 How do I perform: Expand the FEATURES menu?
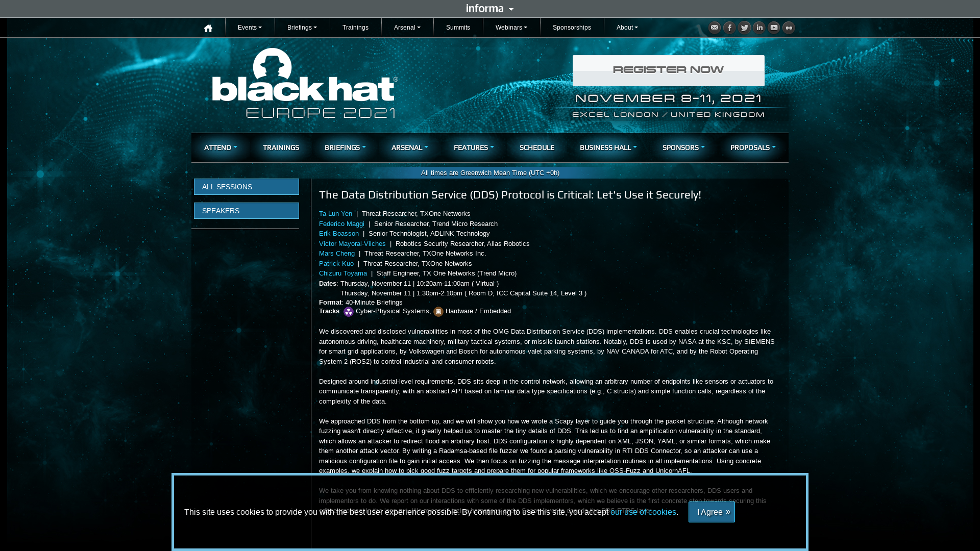click(474, 147)
